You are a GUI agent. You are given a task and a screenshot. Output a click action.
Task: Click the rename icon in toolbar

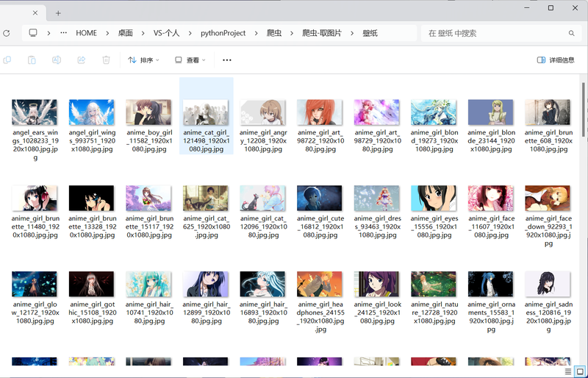[57, 60]
